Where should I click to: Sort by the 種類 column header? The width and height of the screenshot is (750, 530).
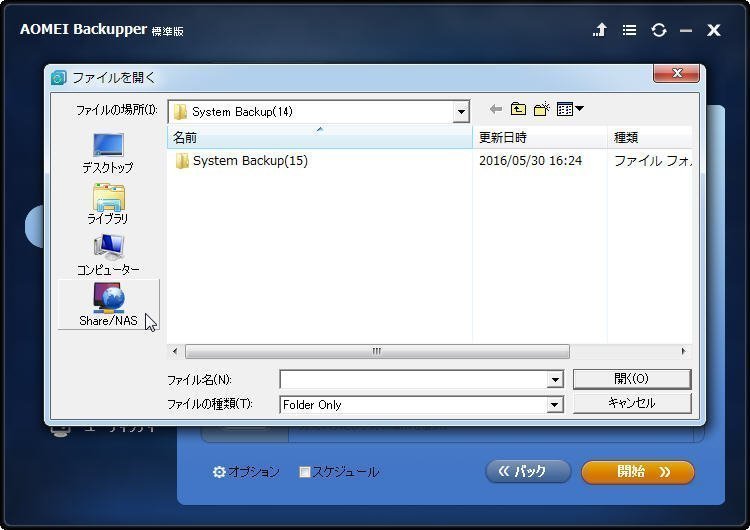[x=650, y=138]
